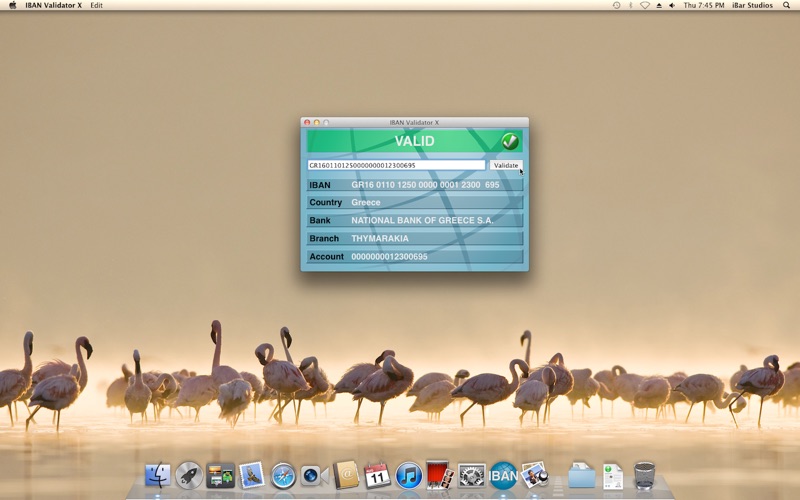Open the iBar Studios user menu

(x=750, y=5)
